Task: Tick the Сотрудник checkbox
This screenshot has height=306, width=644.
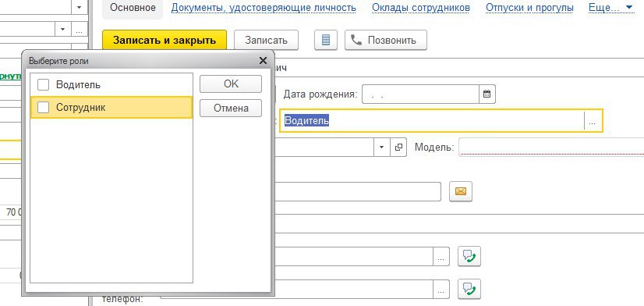Action: 43,108
